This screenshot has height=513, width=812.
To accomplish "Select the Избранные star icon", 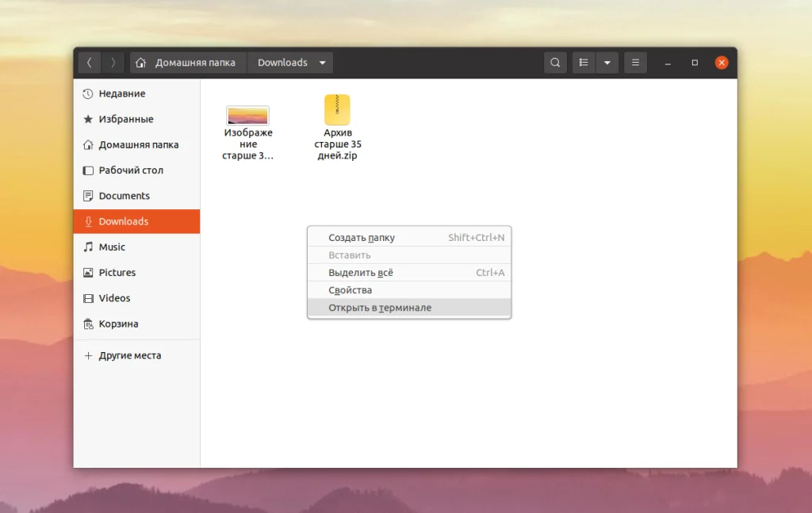I will click(x=89, y=119).
